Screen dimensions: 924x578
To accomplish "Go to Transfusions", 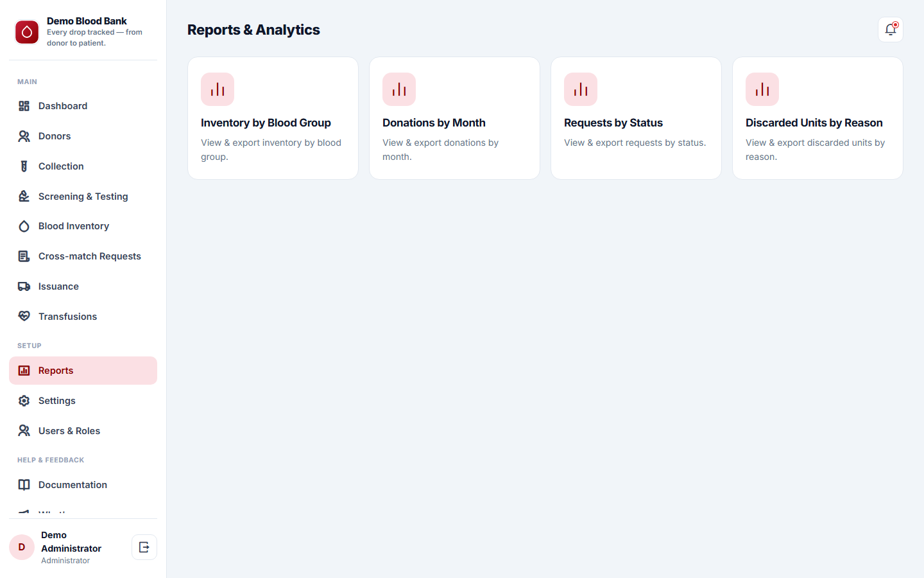I will (x=83, y=317).
